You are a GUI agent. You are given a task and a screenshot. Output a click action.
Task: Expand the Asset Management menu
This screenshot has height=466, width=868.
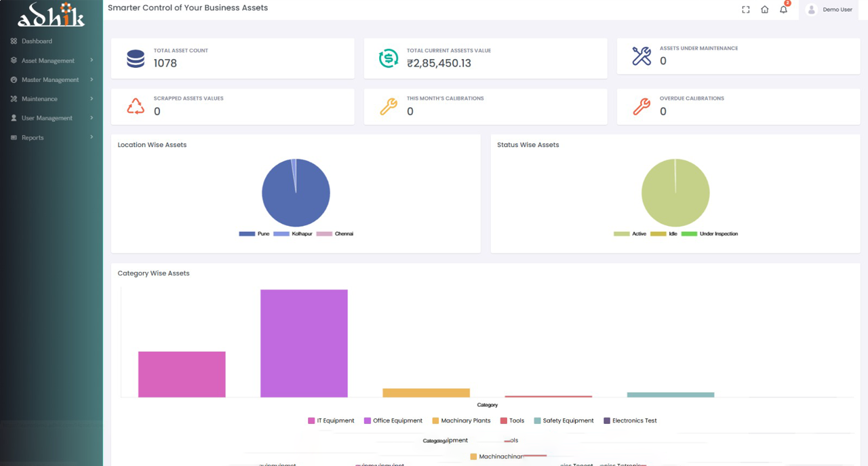coord(48,60)
